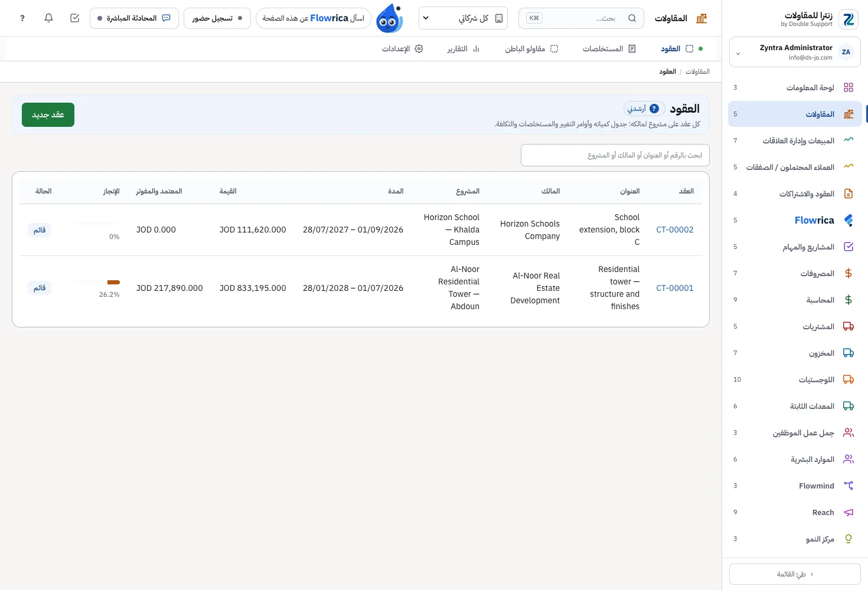Click the Flowmind nodes icon

point(849,486)
